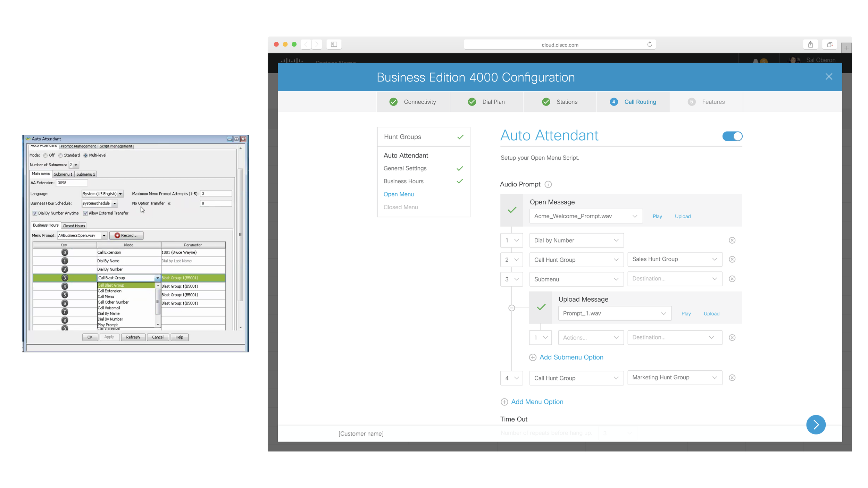This screenshot has width=868, height=488.
Task: Reload the cloud.cisco.com page
Action: point(649,44)
